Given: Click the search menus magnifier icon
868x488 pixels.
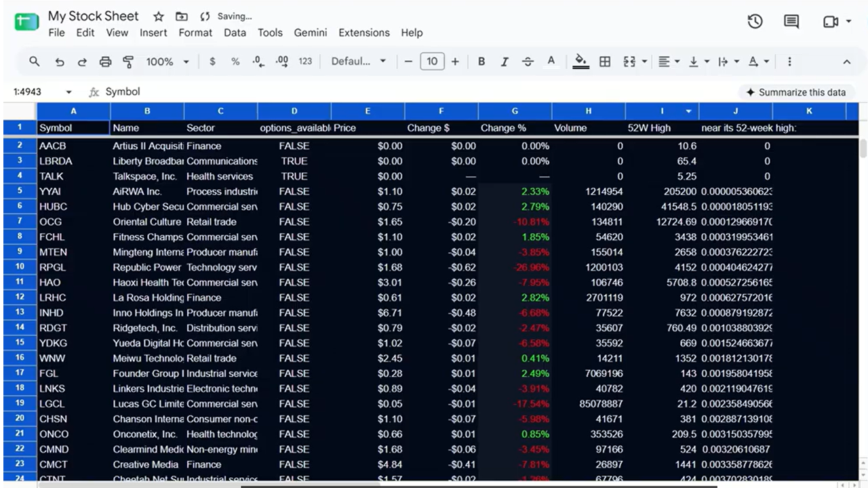Looking at the screenshot, I should coord(35,62).
